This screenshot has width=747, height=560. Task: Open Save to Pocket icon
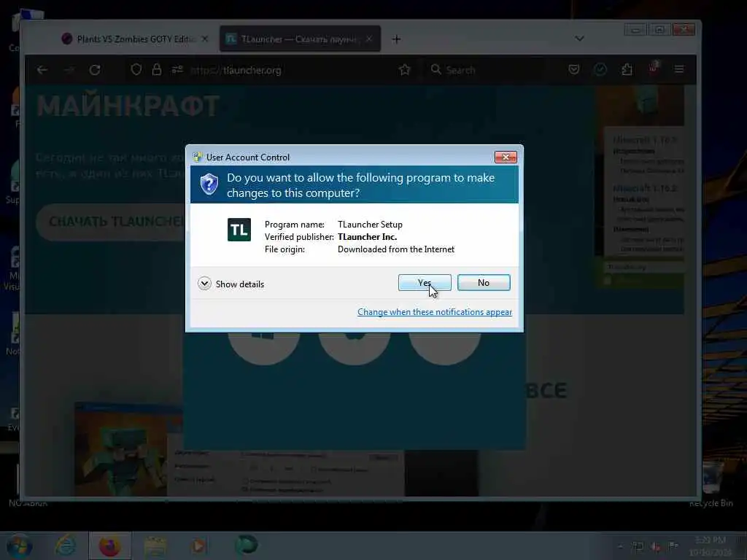pyautogui.click(x=574, y=70)
